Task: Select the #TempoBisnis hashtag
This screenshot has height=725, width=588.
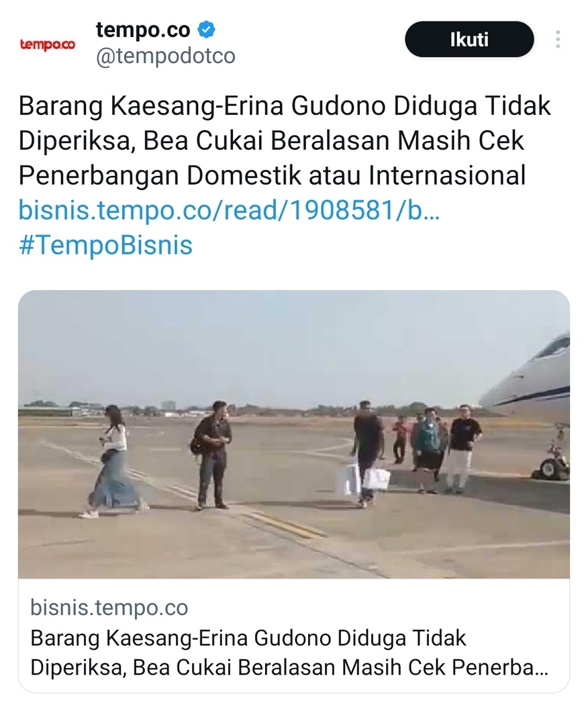Action: point(105,244)
